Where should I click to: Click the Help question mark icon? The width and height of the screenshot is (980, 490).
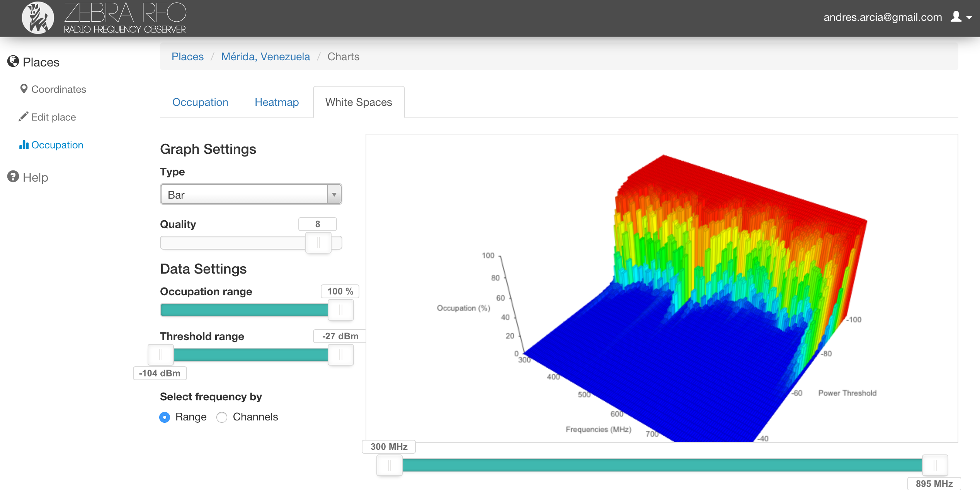click(x=13, y=177)
